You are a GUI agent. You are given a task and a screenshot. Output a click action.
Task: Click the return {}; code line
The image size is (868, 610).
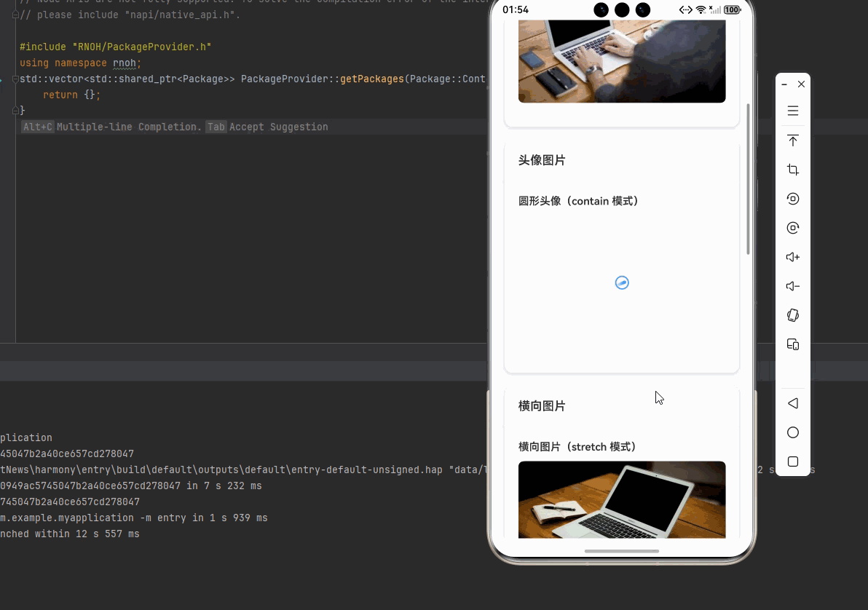click(x=72, y=95)
